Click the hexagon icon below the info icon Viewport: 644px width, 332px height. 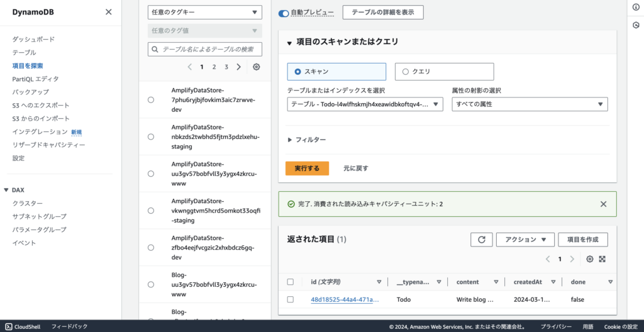pyautogui.click(x=636, y=25)
